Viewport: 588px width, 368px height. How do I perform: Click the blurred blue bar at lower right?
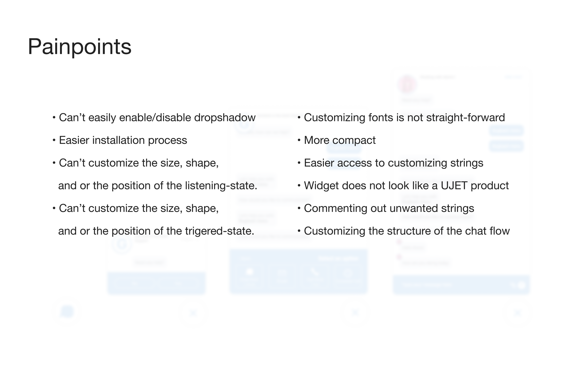pos(461,284)
